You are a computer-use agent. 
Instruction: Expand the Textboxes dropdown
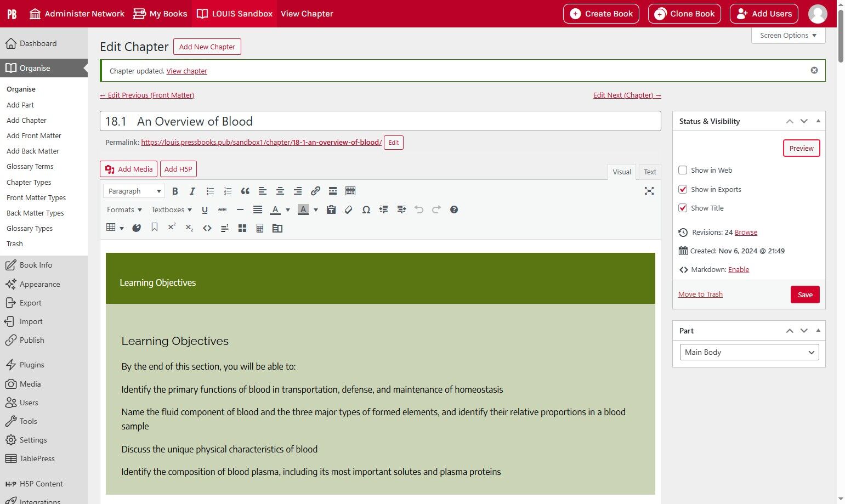point(172,209)
